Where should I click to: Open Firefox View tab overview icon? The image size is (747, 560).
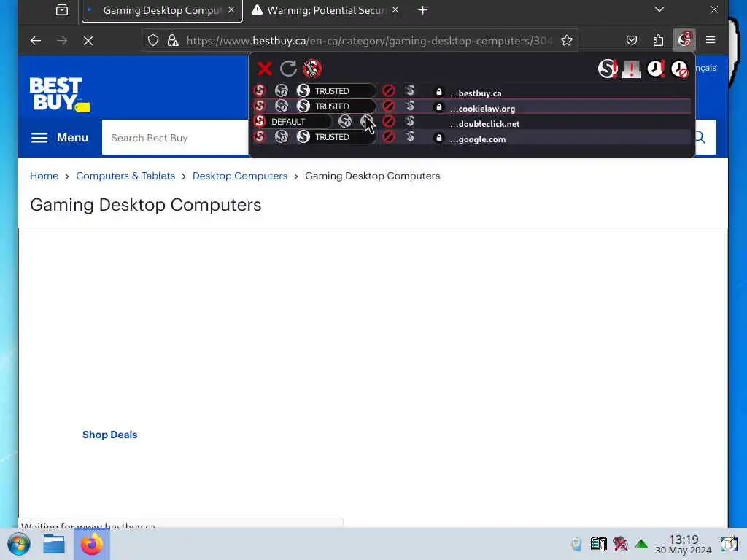coord(62,10)
